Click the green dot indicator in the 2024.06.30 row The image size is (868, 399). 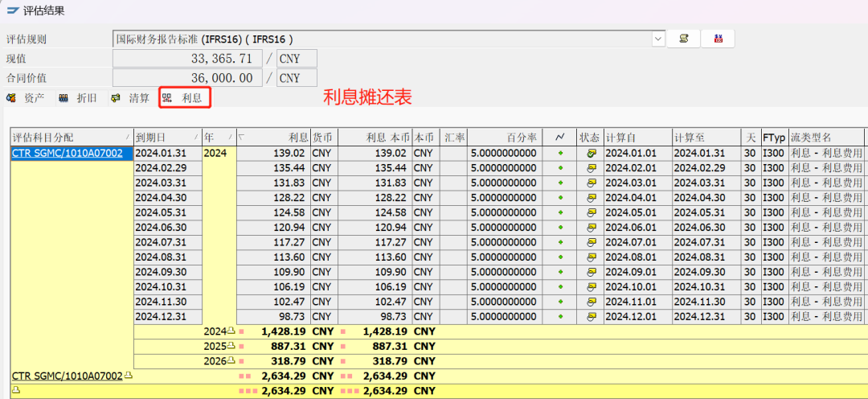560,228
